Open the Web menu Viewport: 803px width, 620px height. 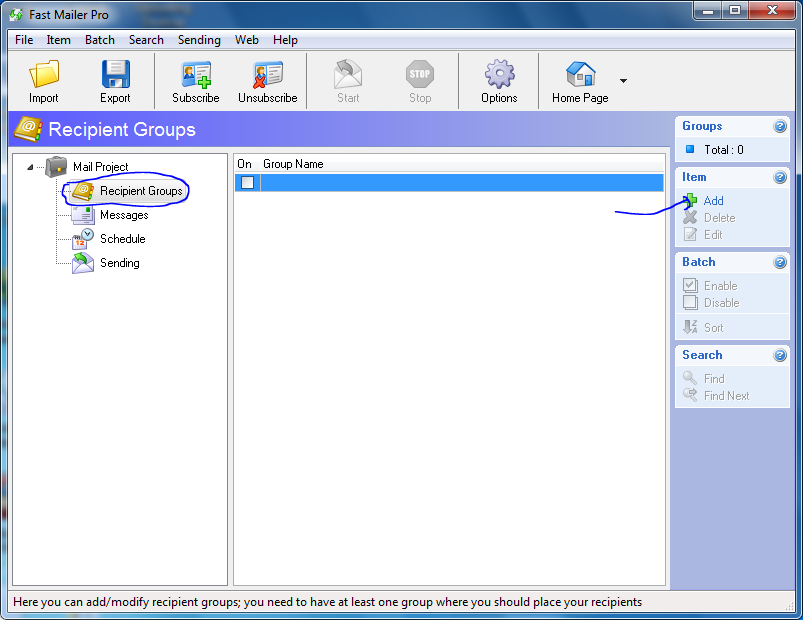246,40
